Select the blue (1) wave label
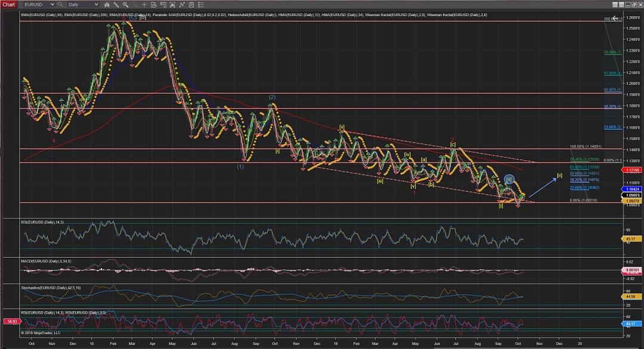 241,167
